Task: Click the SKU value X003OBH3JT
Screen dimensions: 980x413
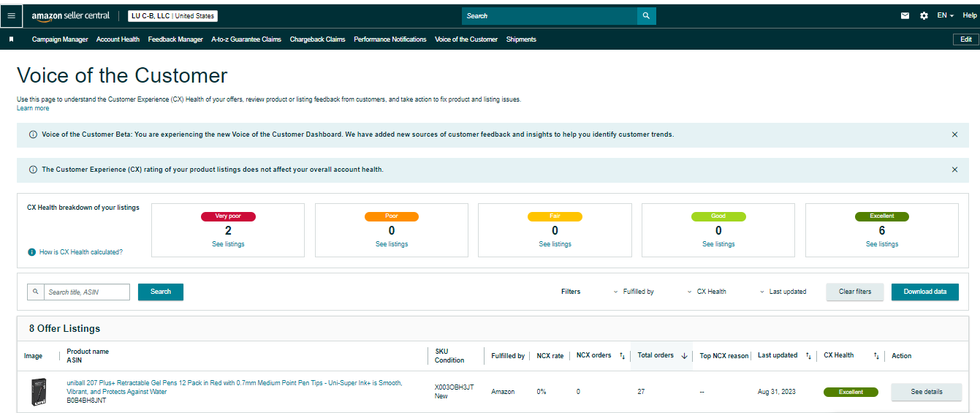Action: [454, 387]
